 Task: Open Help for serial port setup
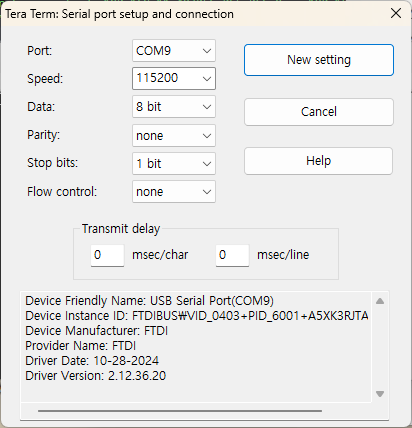[318, 161]
